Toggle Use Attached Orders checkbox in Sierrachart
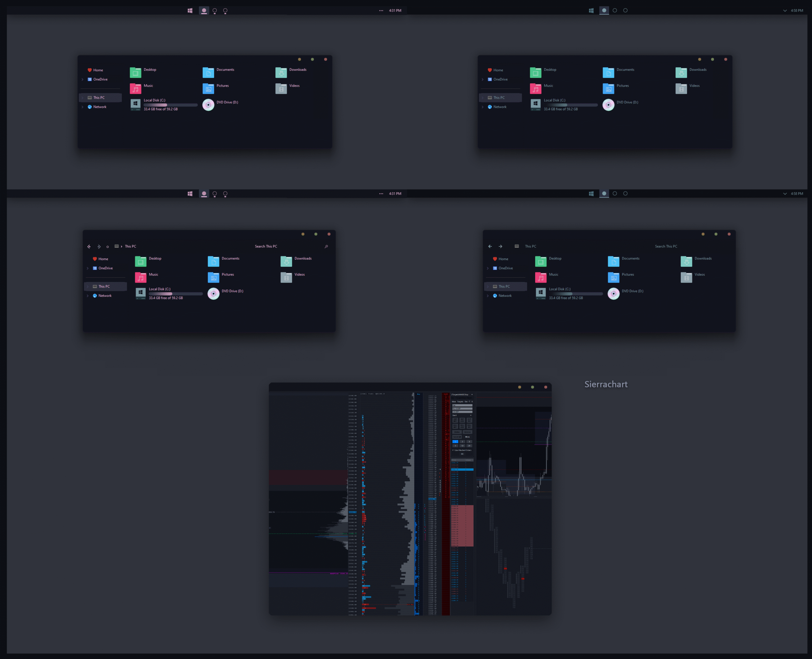812x659 pixels. [x=453, y=450]
